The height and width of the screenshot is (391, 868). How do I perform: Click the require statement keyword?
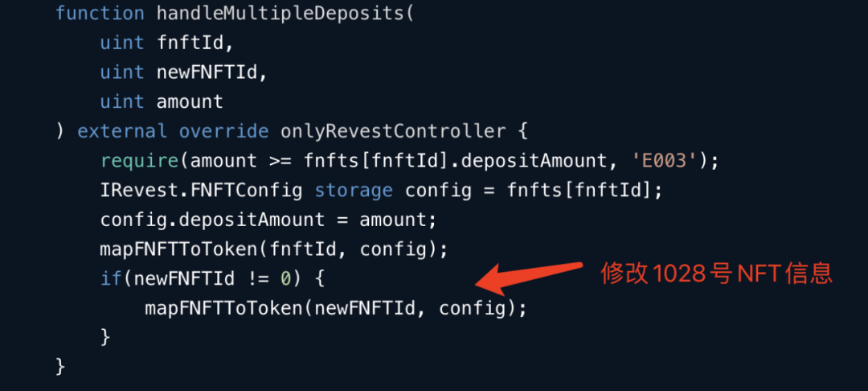(139, 161)
